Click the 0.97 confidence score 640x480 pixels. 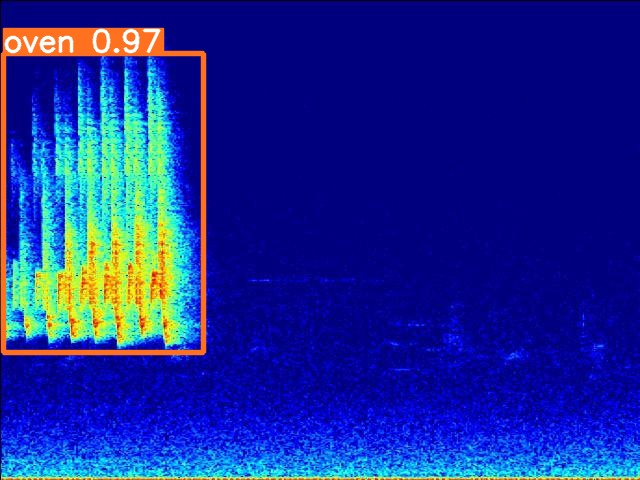pos(125,41)
